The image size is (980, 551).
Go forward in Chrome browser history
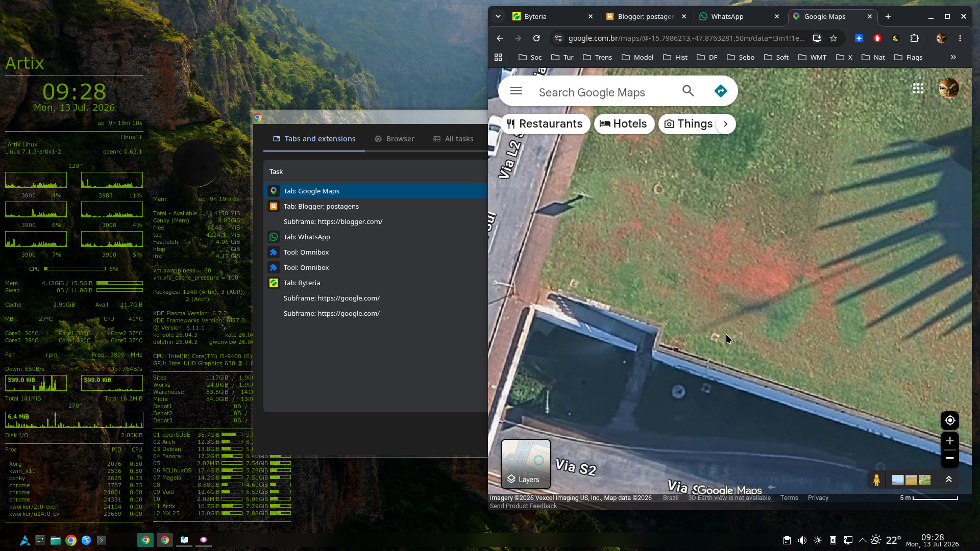pyautogui.click(x=518, y=38)
